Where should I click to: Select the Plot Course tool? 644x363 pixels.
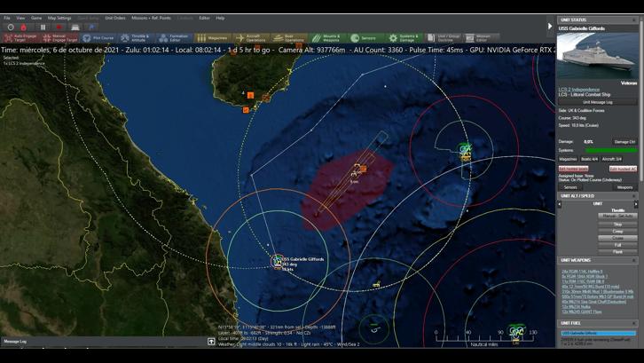pyautogui.click(x=98, y=38)
